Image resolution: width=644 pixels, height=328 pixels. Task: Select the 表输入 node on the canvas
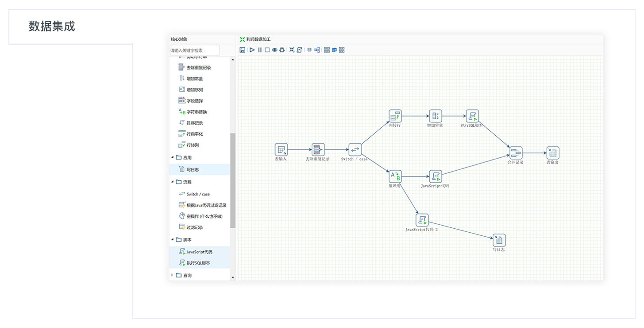pyautogui.click(x=281, y=150)
